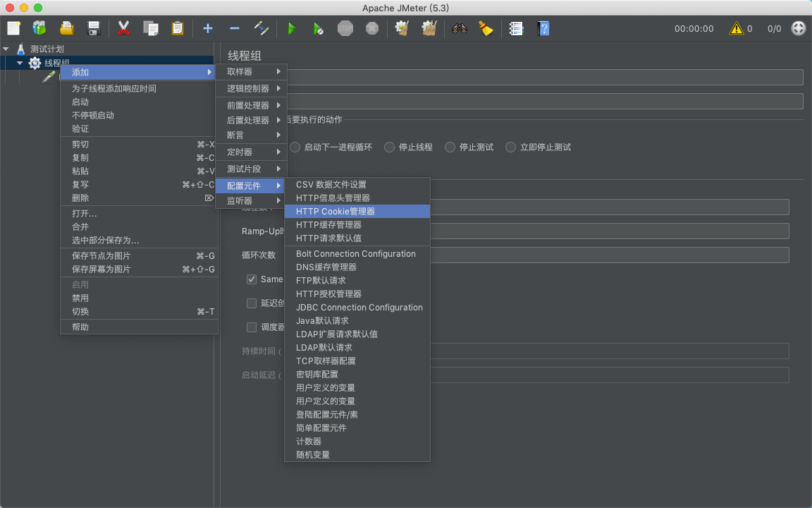Click the thread group name input field
812x508 pixels.
point(545,77)
